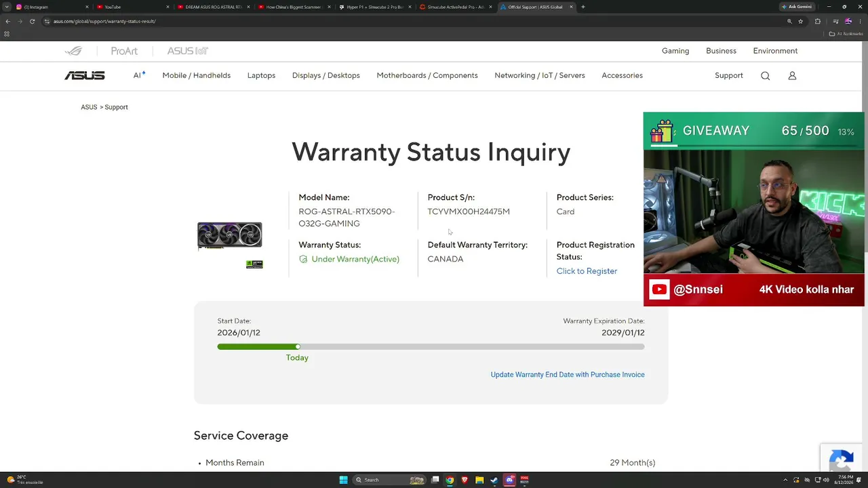Image resolution: width=868 pixels, height=488 pixels.
Task: Open Google Chrome from the taskbar
Action: point(450,480)
